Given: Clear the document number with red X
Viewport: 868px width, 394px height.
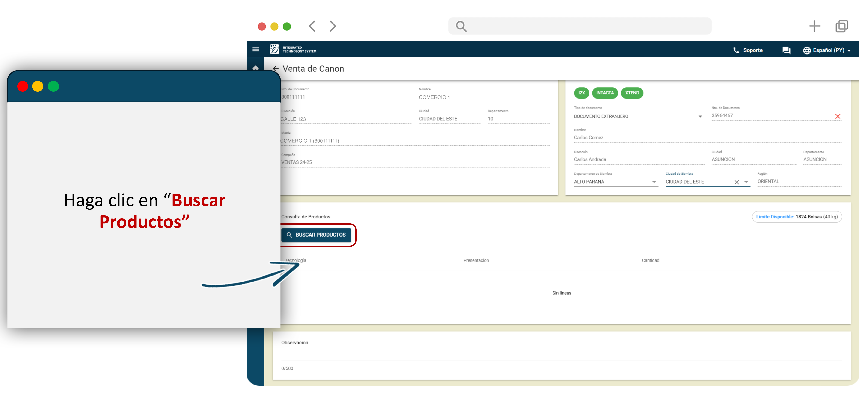Looking at the screenshot, I should [838, 116].
